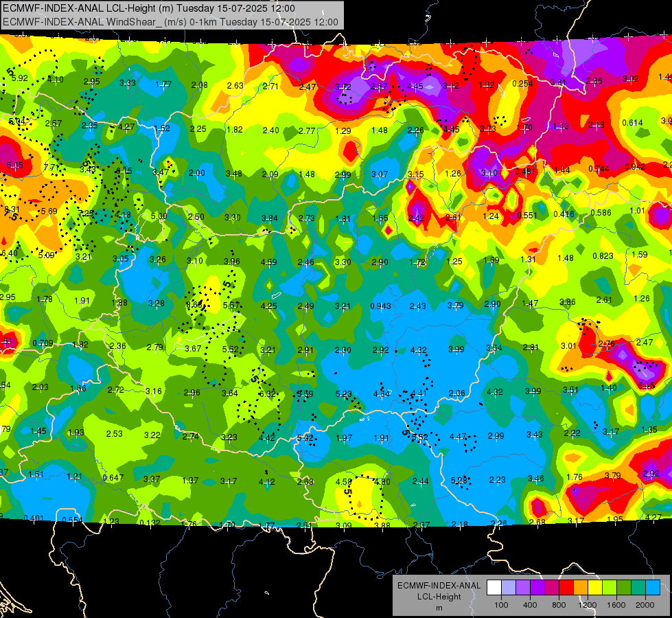Click the vivid violet legend swatch after 400
The height and width of the screenshot is (618, 672).
[537, 588]
